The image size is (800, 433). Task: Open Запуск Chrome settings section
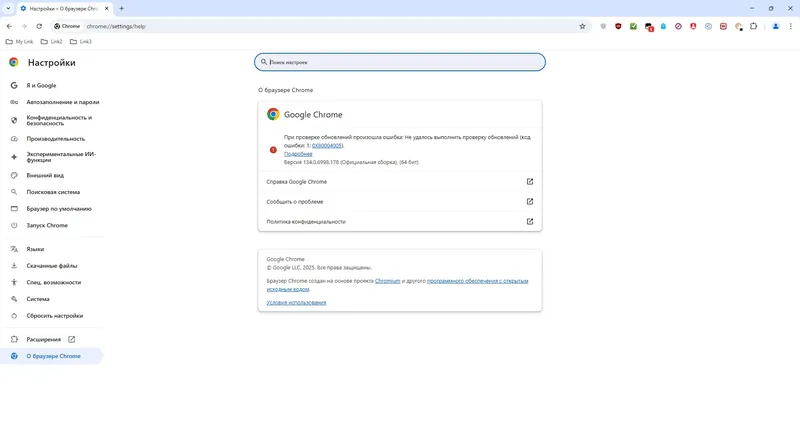point(47,225)
